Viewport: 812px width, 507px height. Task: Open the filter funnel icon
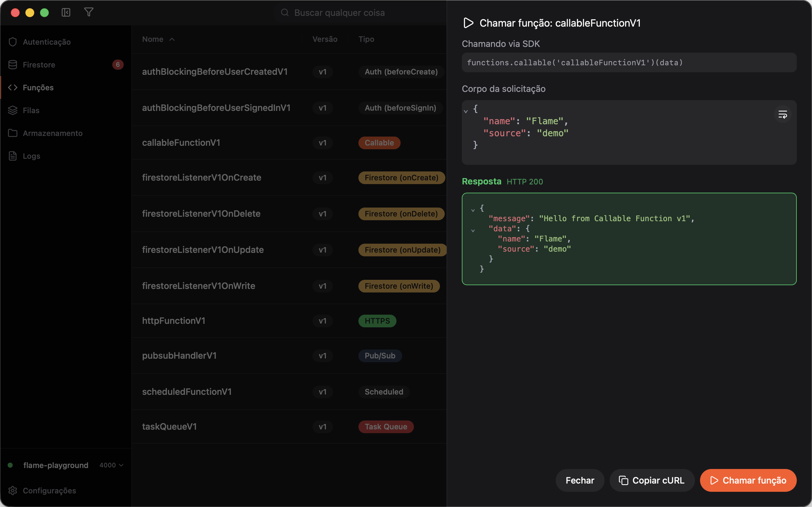pos(88,12)
